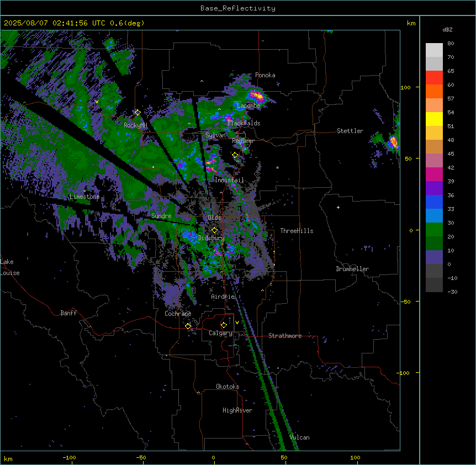Click the white plus marker north of Drumheller
This screenshot has width=476, height=465.
338,207
